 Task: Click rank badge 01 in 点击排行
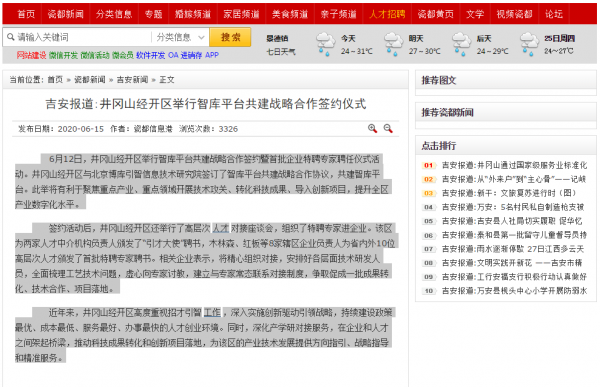[429, 165]
